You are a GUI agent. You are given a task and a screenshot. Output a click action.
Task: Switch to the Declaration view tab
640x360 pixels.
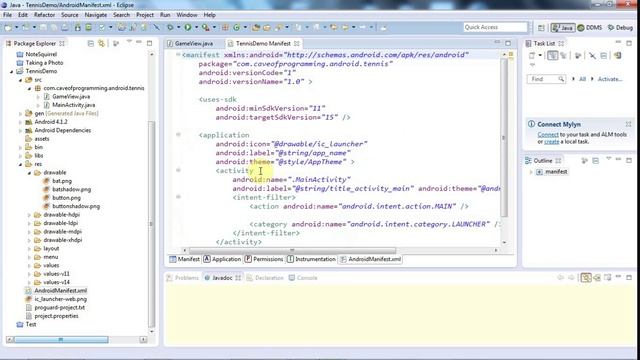[x=265, y=278]
